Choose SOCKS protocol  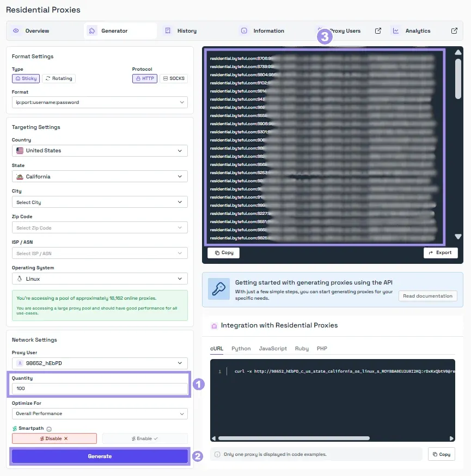point(174,78)
